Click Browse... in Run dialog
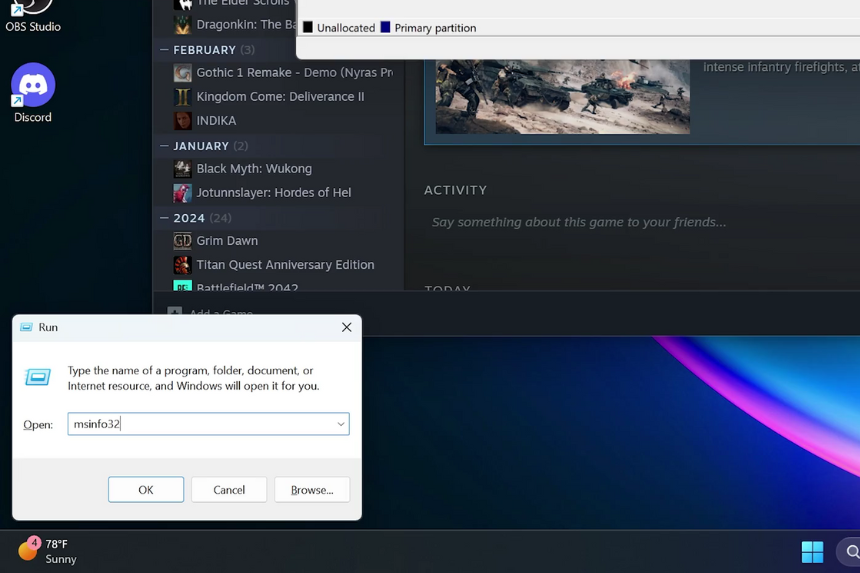 pos(312,490)
